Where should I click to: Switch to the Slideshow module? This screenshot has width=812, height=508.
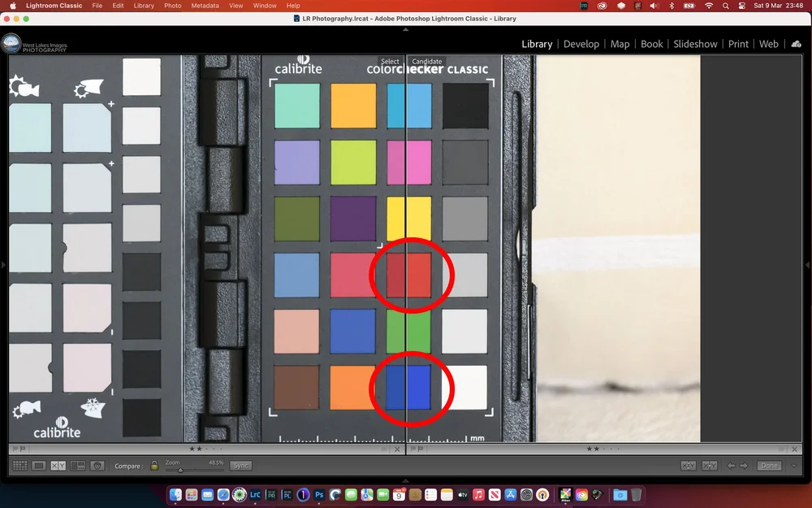point(695,44)
